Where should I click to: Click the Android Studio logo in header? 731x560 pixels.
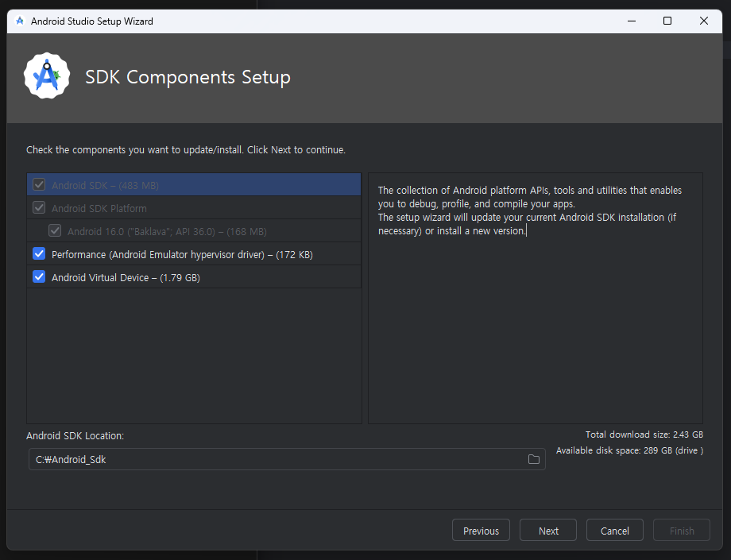47,75
